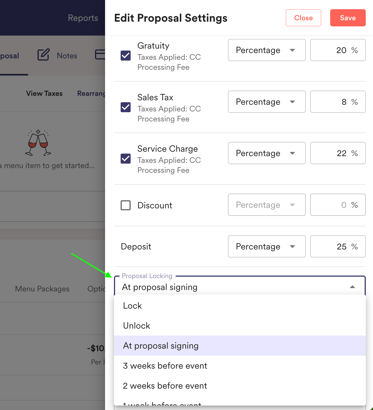Open the Sales Tax Percentage dropdown
The height and width of the screenshot is (410, 373).
coord(267,102)
